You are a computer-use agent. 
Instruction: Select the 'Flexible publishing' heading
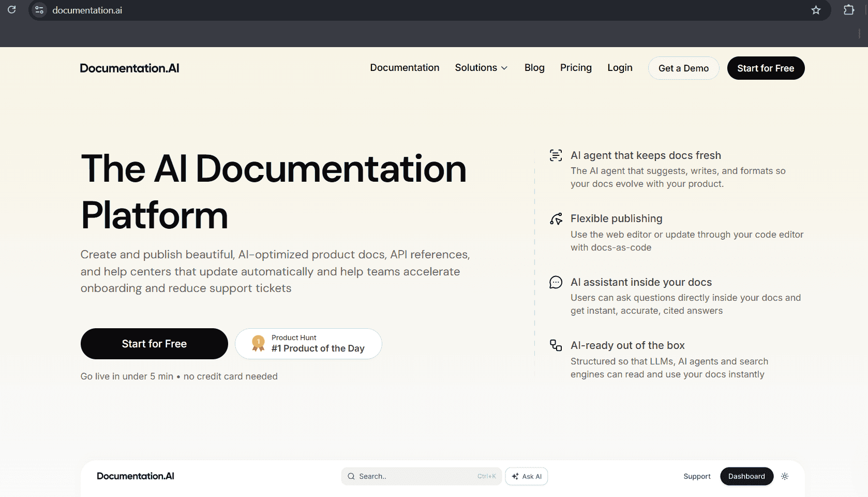coord(616,218)
